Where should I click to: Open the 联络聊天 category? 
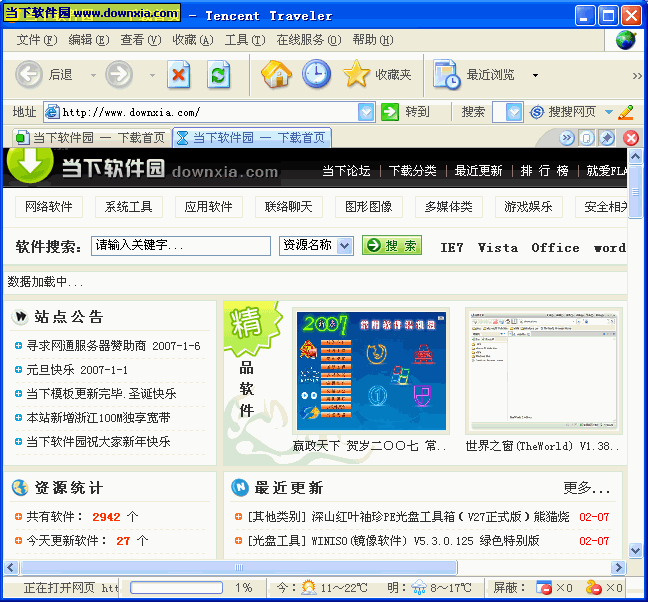pos(288,207)
